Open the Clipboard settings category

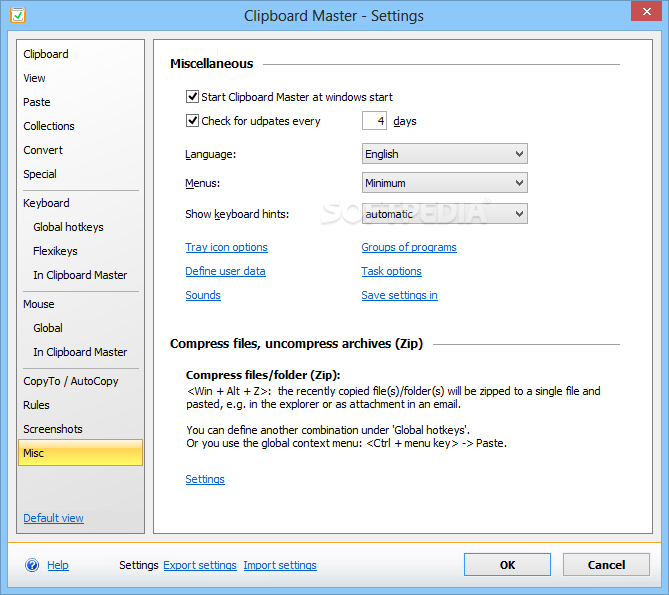(x=46, y=54)
